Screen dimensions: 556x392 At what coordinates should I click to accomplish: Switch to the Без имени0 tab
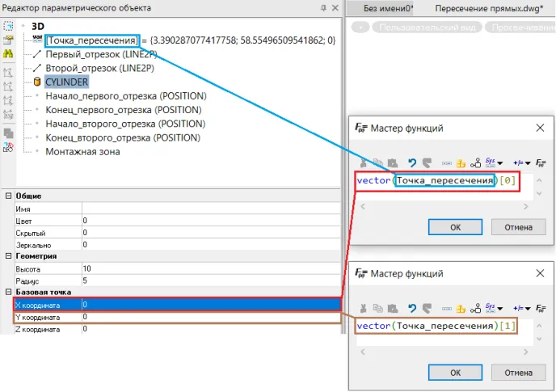coord(388,8)
